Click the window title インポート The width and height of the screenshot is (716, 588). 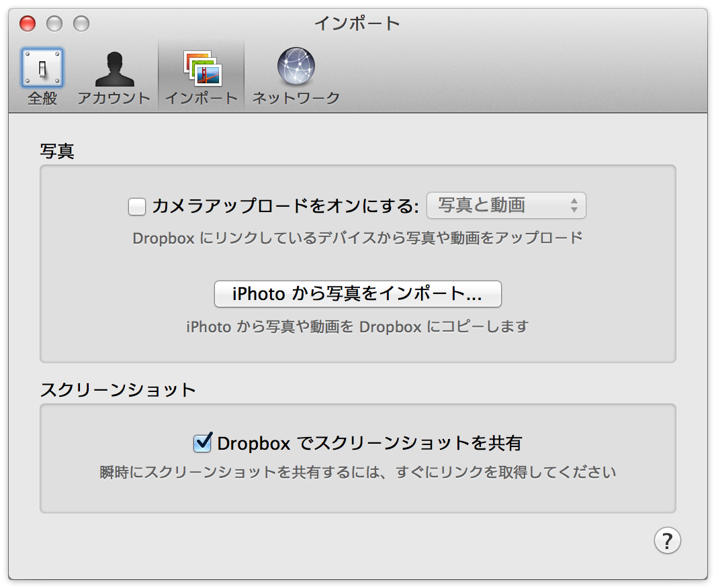(x=357, y=23)
